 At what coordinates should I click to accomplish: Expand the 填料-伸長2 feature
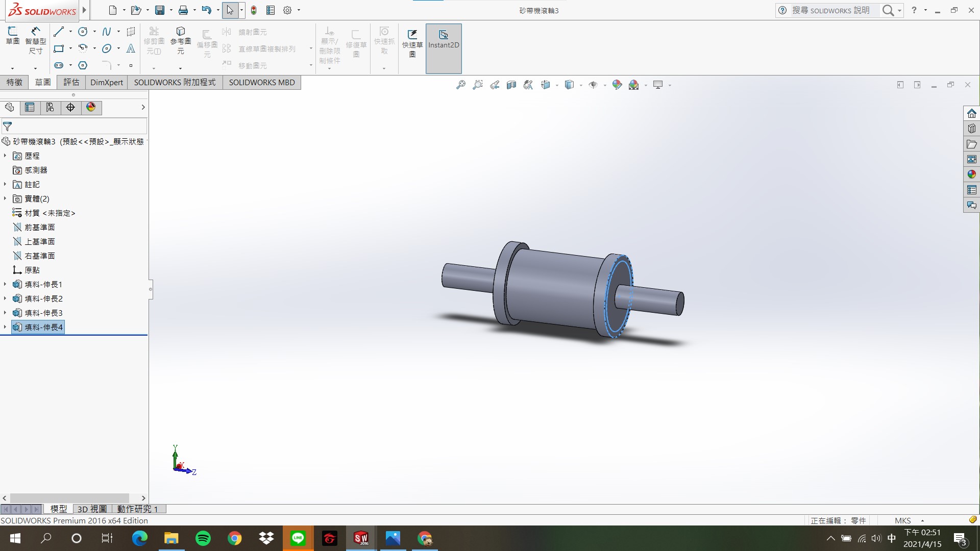click(5, 298)
